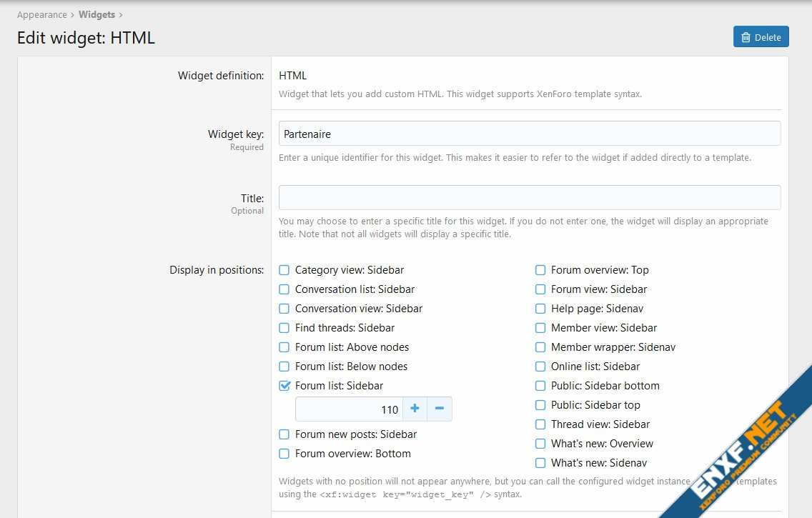Enable Forum list: Above nodes

[284, 347]
